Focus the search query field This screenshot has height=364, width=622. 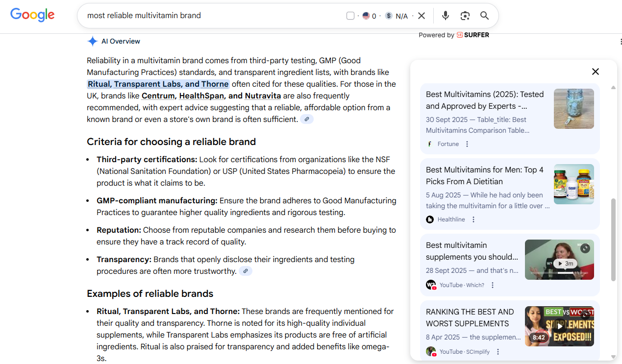click(213, 16)
